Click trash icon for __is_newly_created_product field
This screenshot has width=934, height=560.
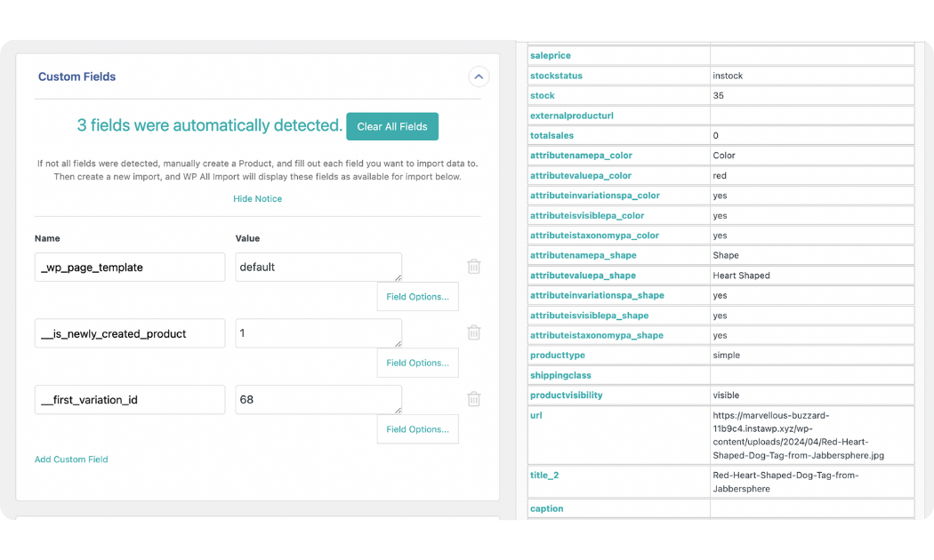click(x=474, y=332)
